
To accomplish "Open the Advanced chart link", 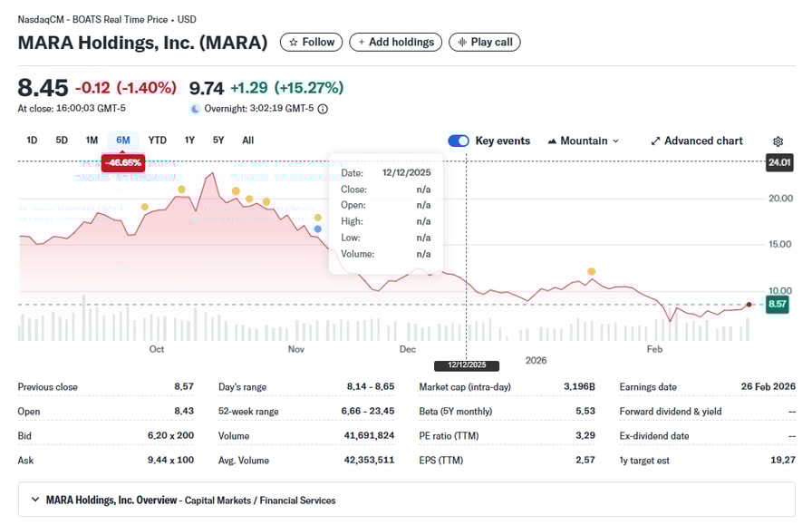I will click(x=696, y=141).
